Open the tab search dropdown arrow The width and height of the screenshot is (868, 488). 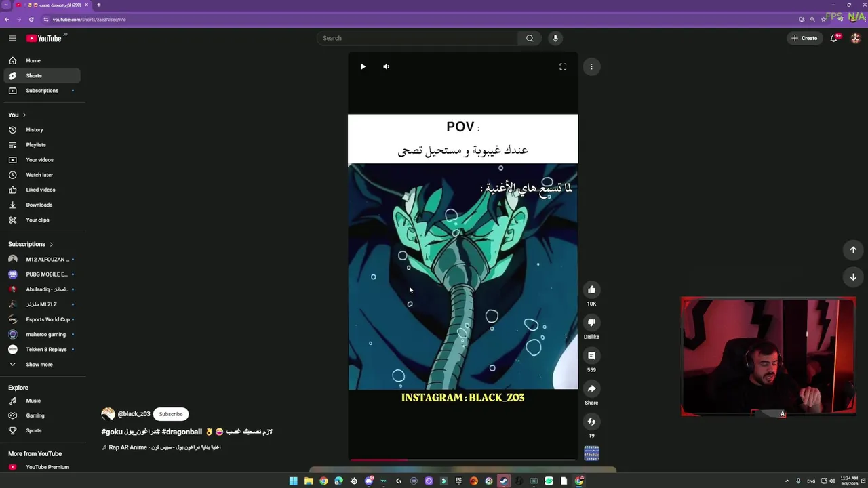tap(6, 5)
